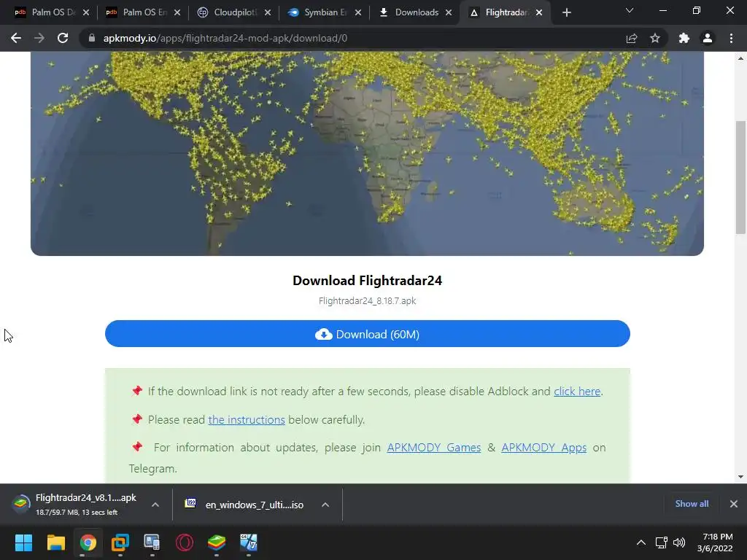Open the Chrome profile menu
The image size is (747, 560).
(x=708, y=38)
